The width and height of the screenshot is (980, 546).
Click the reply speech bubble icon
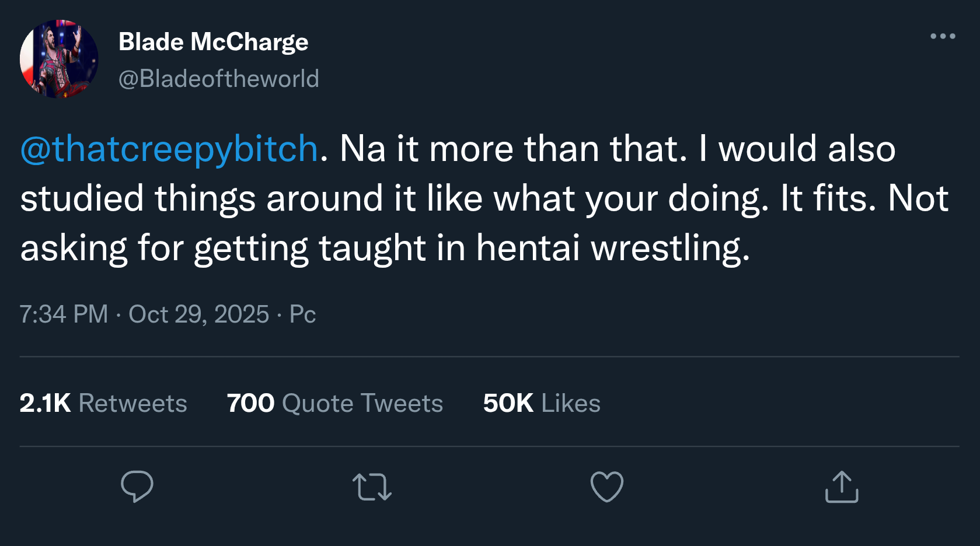tap(137, 486)
